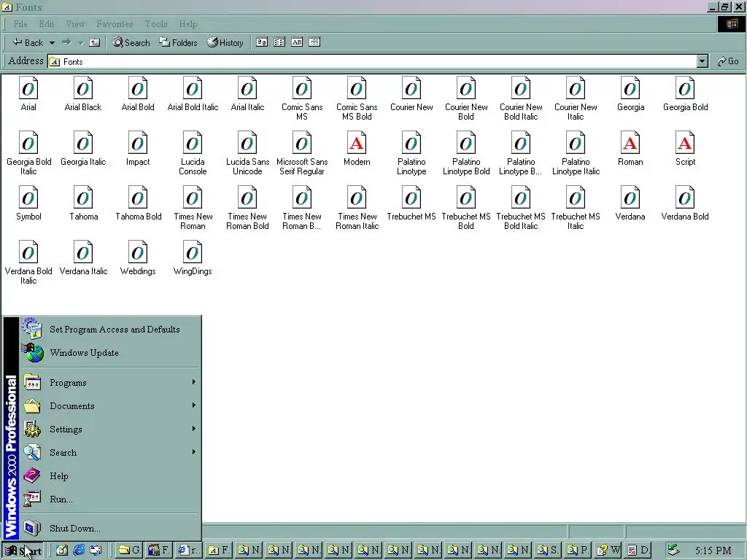The height and width of the screenshot is (560, 747).
Task: Go up one folder level
Action: pos(94,42)
